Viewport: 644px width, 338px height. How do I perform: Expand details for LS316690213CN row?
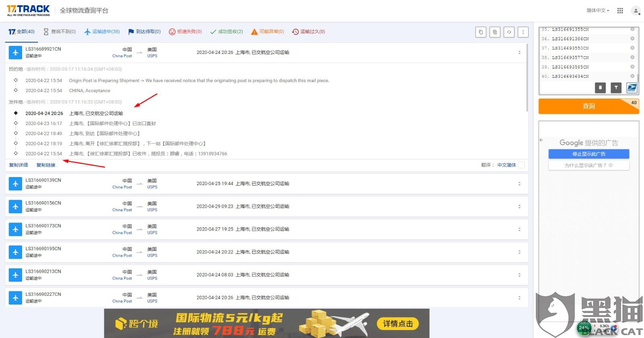point(519,275)
